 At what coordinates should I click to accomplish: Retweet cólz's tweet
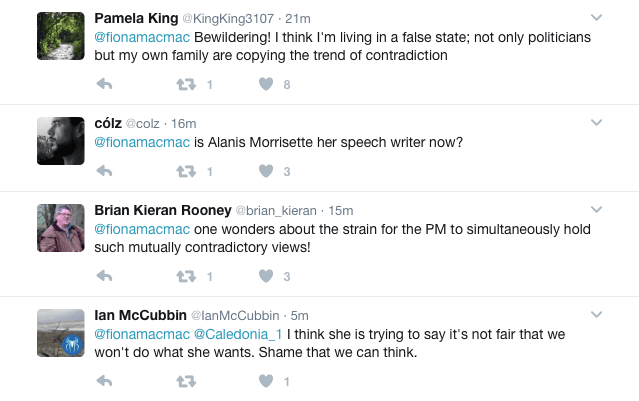pos(186,171)
